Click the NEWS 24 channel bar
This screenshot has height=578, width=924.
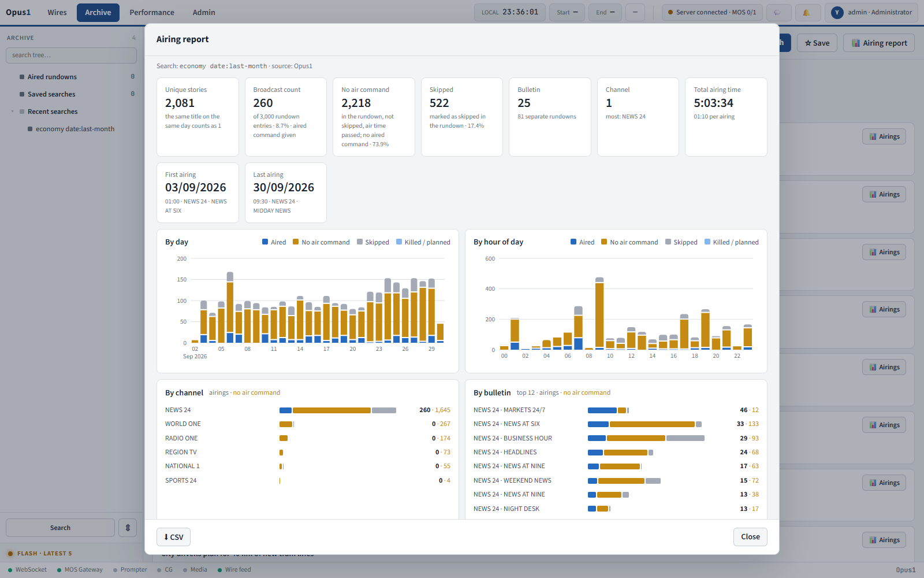[338, 410]
